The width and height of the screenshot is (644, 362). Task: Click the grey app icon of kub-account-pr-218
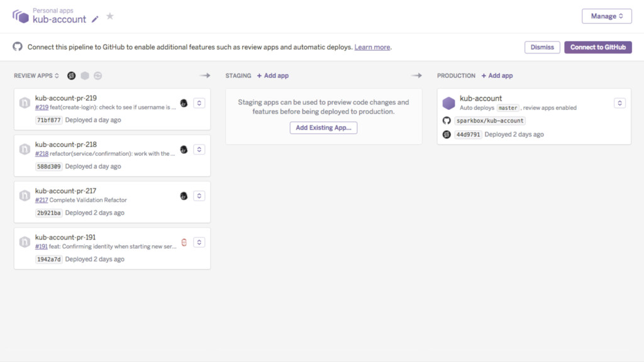(x=25, y=150)
